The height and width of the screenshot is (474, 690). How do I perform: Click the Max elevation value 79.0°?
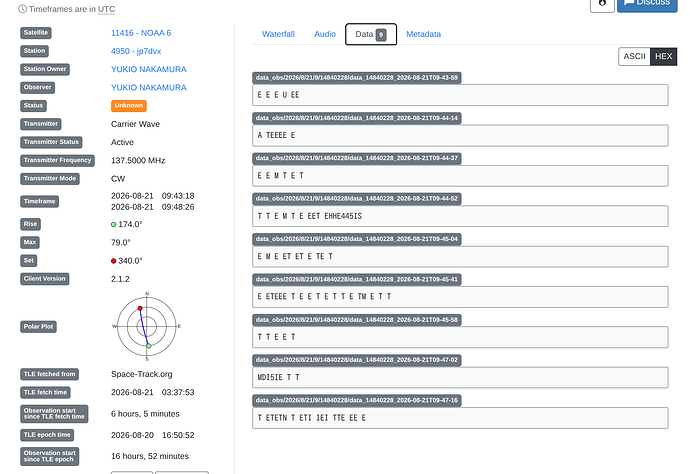[121, 243]
